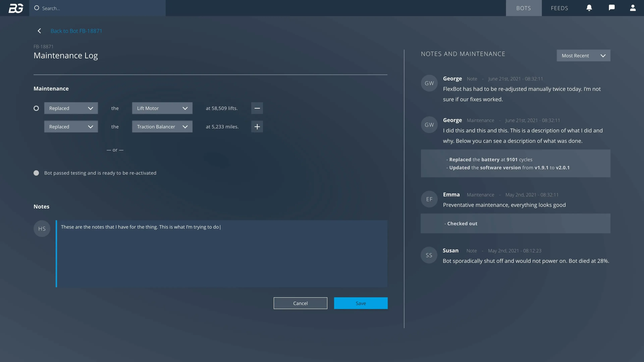The width and height of the screenshot is (644, 362).
Task: Click the Save button
Action: (361, 303)
